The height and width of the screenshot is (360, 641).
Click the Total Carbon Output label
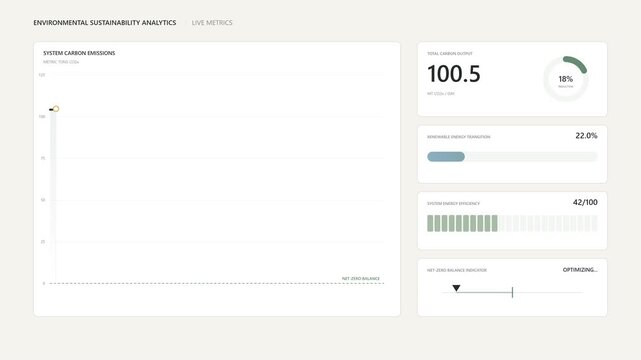coord(450,54)
